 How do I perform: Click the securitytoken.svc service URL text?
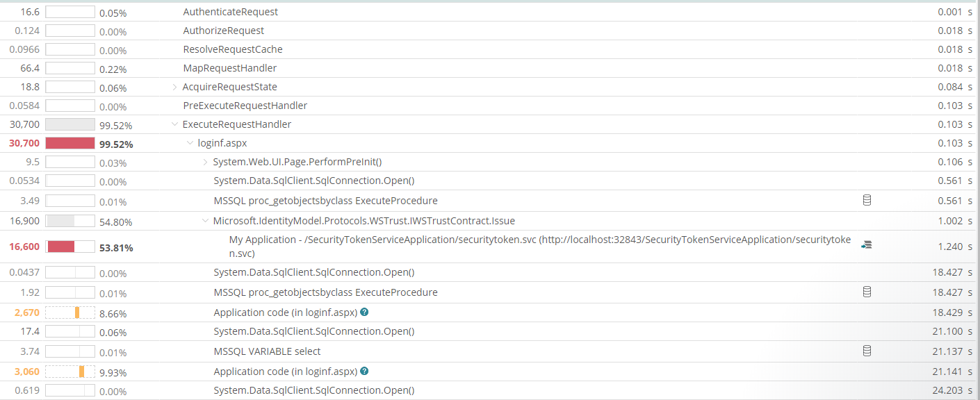pyautogui.click(x=487, y=240)
